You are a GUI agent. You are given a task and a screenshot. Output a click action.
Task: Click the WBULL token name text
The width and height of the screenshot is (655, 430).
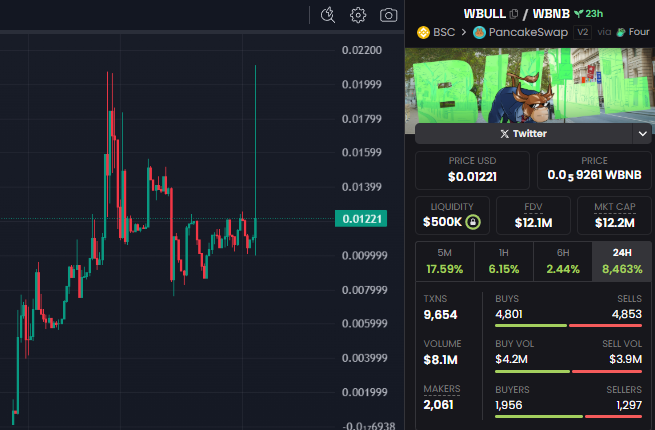click(485, 14)
